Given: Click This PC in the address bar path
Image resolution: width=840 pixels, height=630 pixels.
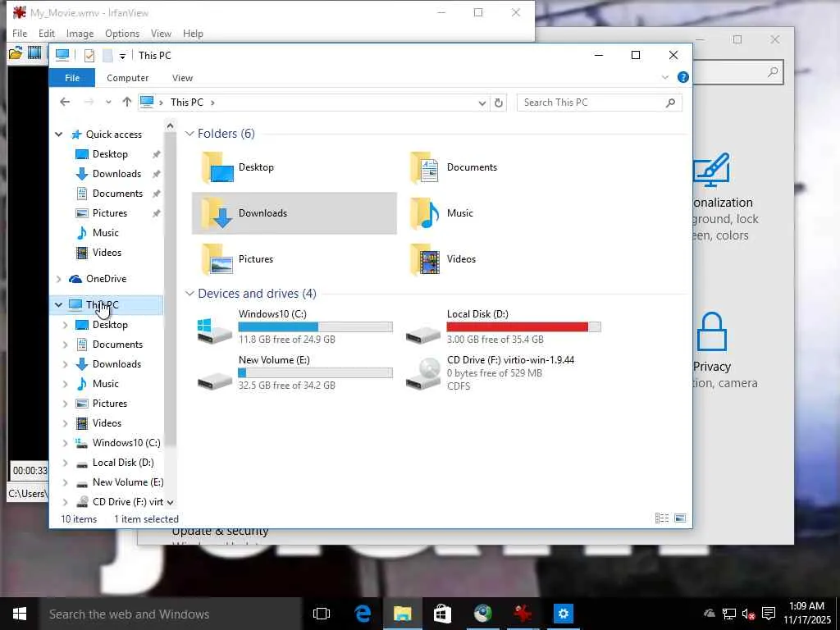Looking at the screenshot, I should pyautogui.click(x=187, y=103).
